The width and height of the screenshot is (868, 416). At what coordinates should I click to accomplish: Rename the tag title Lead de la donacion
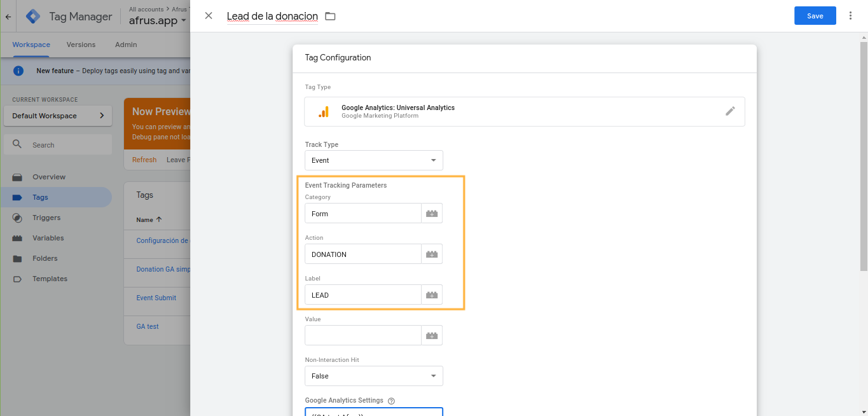[272, 16]
